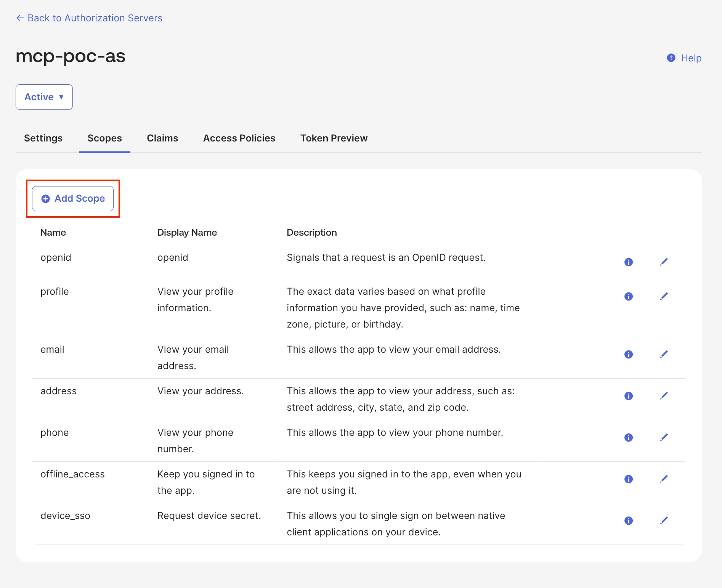Click the mcp-poc-as server title
This screenshot has width=722, height=588.
[71, 56]
